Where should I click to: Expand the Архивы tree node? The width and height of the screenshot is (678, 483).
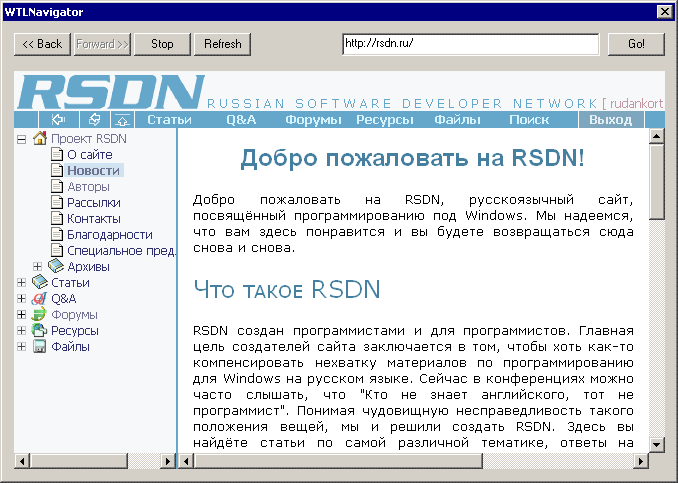(x=38, y=267)
